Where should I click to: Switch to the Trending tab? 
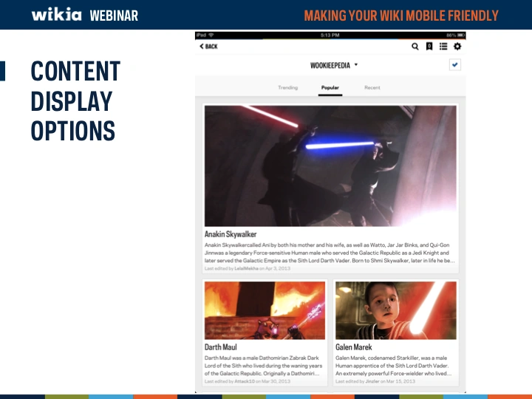287,88
